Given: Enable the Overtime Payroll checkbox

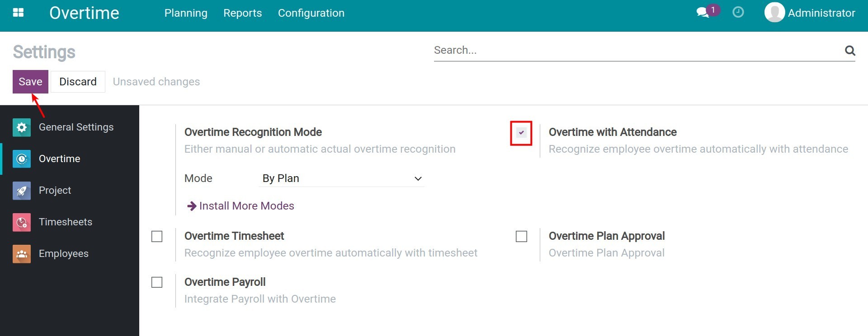Looking at the screenshot, I should coord(157,283).
